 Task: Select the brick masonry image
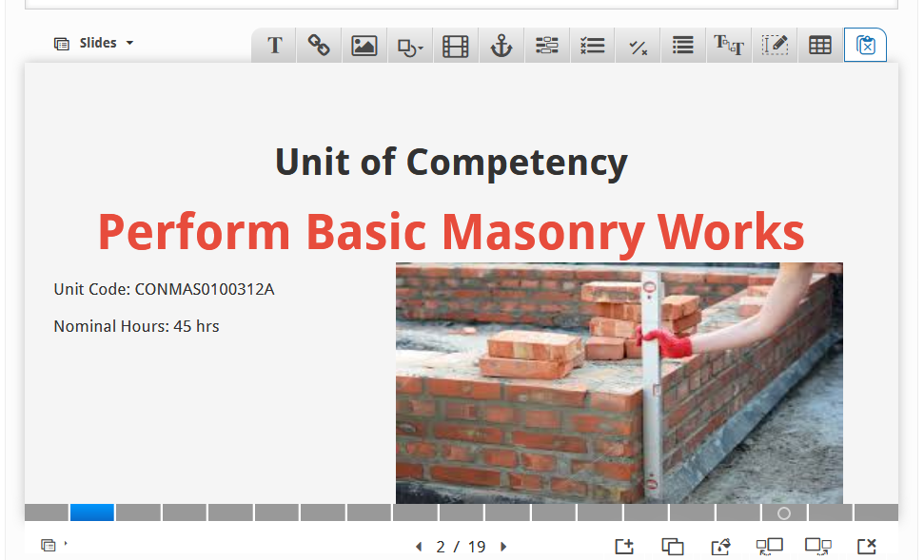pyautogui.click(x=619, y=383)
